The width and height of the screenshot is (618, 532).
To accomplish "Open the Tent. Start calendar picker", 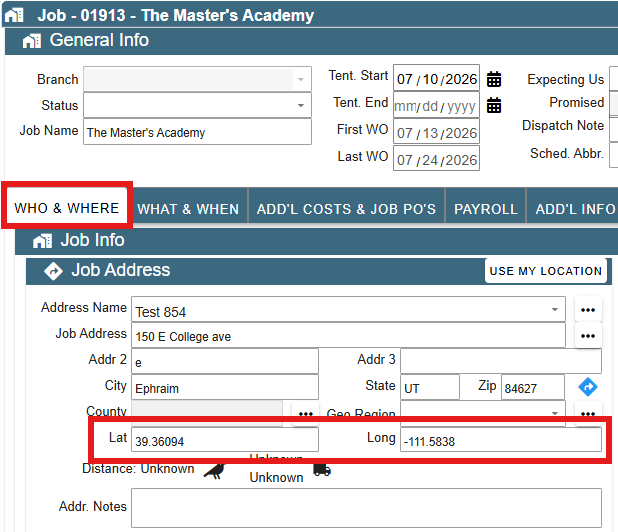I will pos(494,79).
